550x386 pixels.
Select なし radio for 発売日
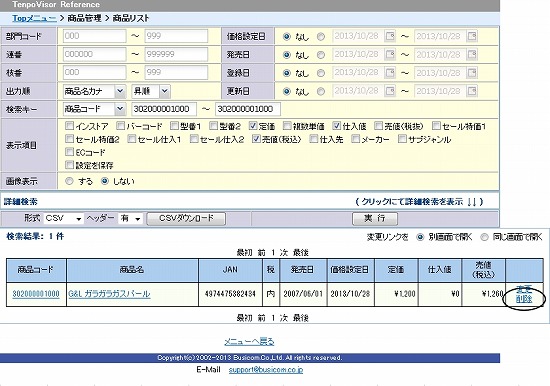click(x=287, y=55)
